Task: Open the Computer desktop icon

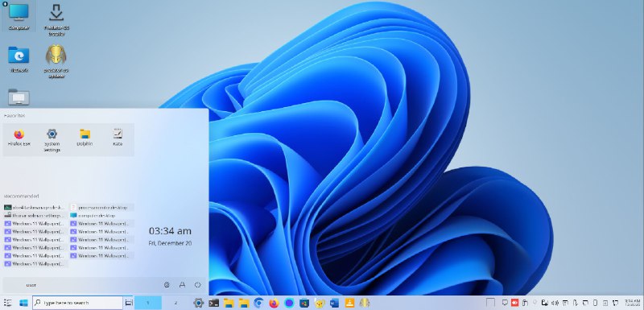Action: click(x=19, y=17)
